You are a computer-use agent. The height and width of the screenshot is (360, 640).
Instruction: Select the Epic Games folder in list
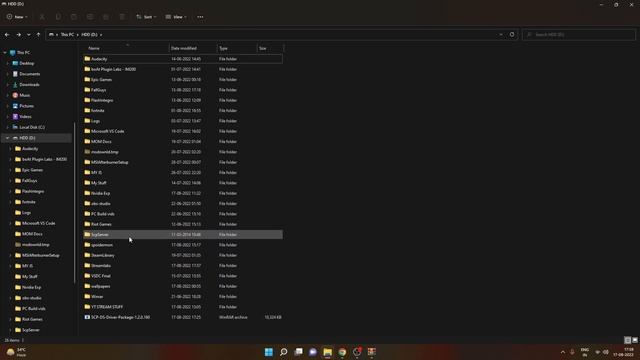(183, 80)
